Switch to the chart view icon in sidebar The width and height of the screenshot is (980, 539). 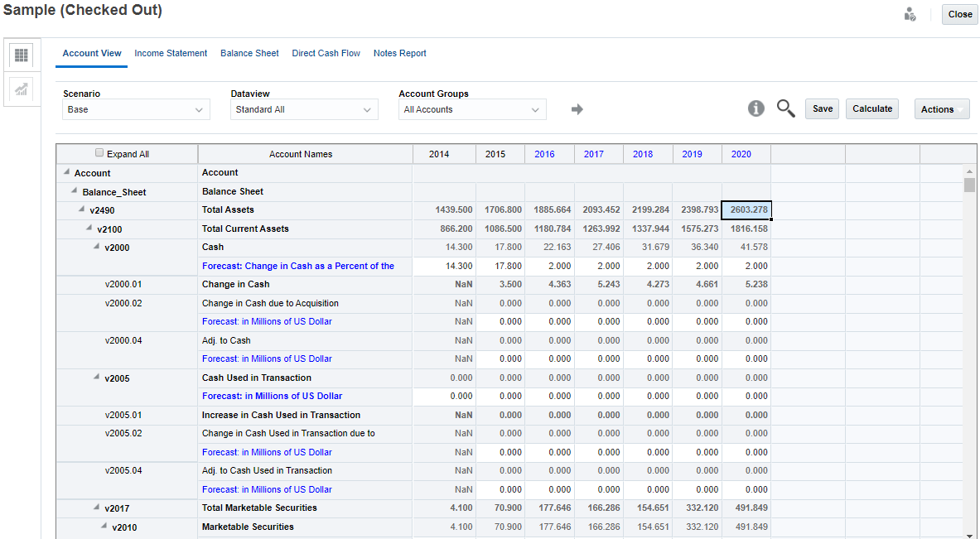pyautogui.click(x=22, y=90)
